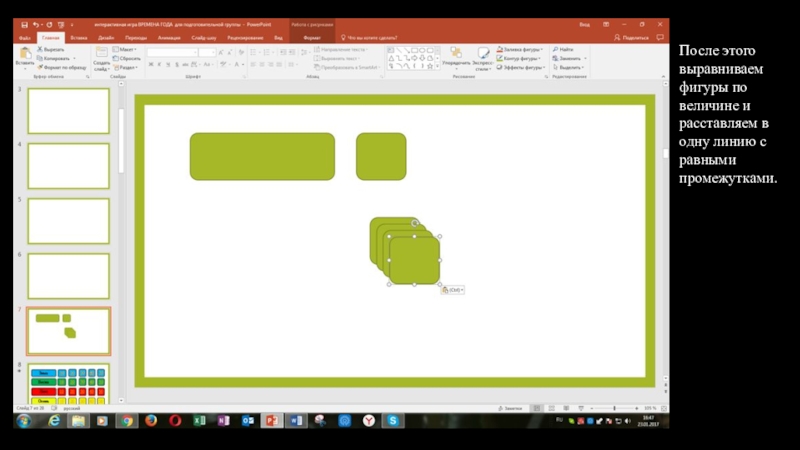Click the zoom slider in status bar
Viewport: 800px width, 450px height.
[x=612, y=409]
